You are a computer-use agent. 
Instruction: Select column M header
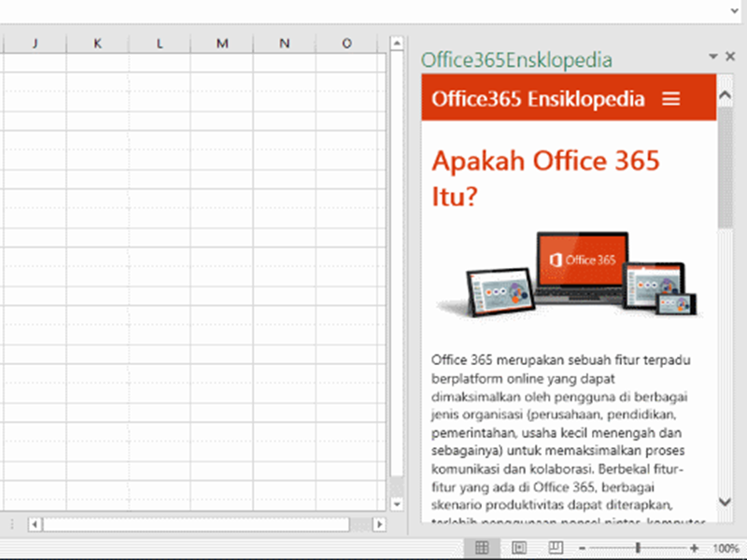tap(222, 43)
